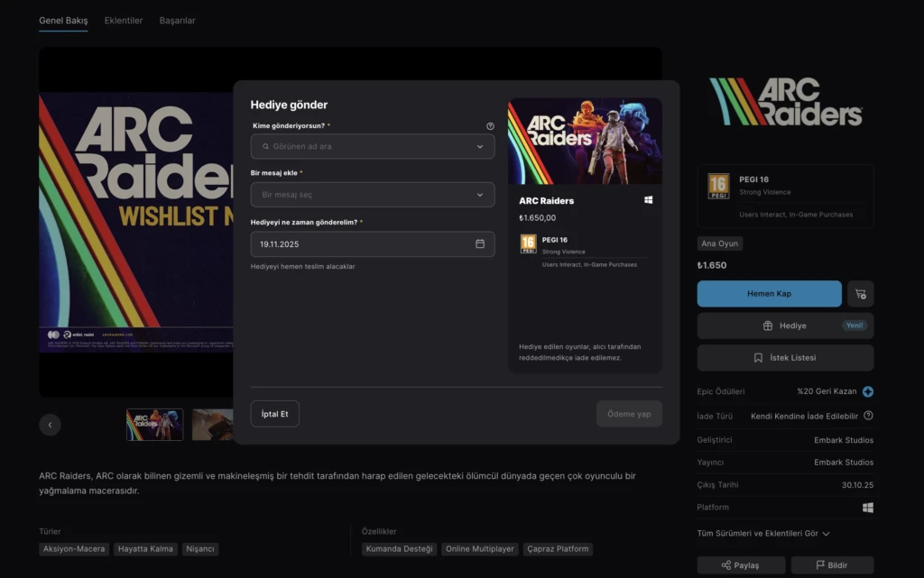The width and height of the screenshot is (924, 578).
Task: Open the Bir mesaj seç message dropdown
Action: coord(373,194)
